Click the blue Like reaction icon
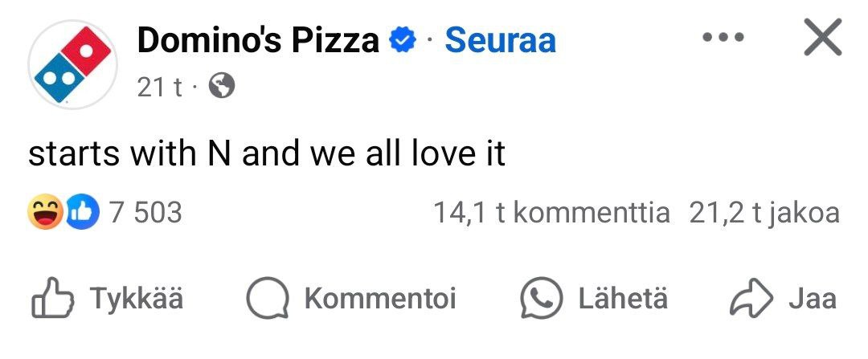 click(79, 213)
